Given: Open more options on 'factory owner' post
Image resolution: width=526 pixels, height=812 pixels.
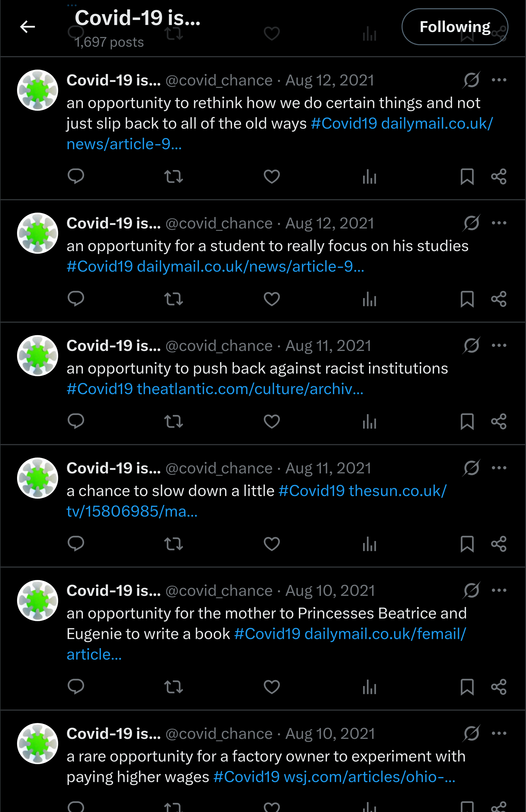Looking at the screenshot, I should [x=499, y=733].
